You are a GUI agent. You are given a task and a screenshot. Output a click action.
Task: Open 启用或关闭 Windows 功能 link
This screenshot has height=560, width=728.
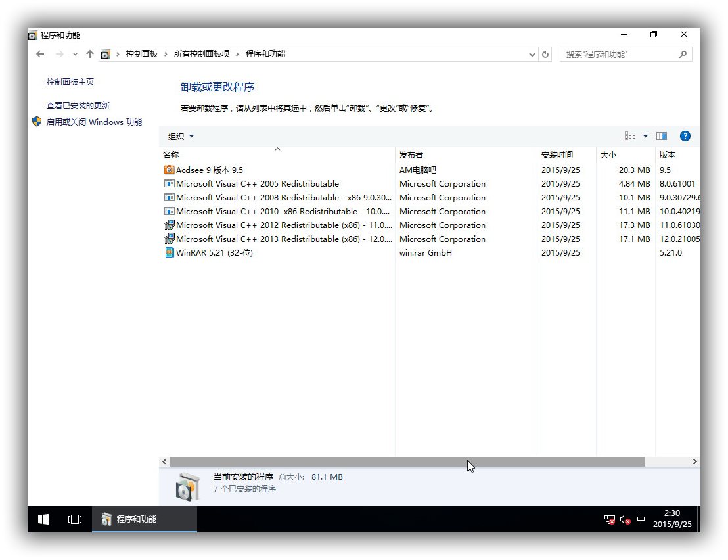(94, 122)
